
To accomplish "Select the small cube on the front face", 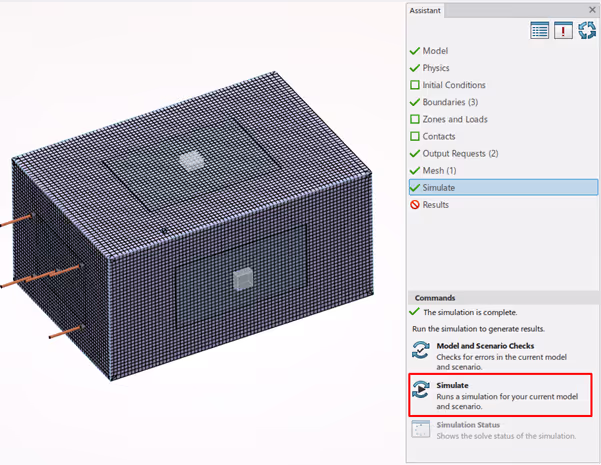I will 243,279.
